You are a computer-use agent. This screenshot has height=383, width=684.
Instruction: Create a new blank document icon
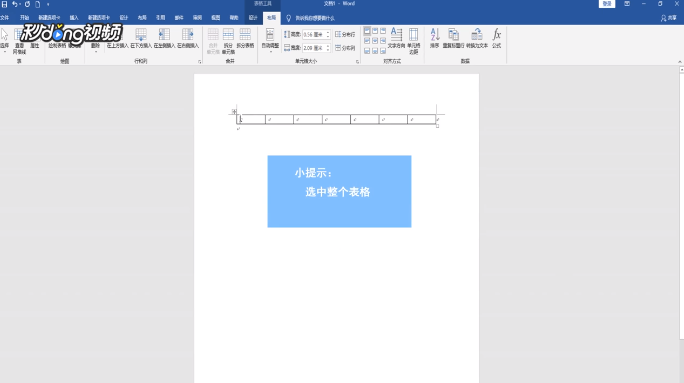point(38,4)
